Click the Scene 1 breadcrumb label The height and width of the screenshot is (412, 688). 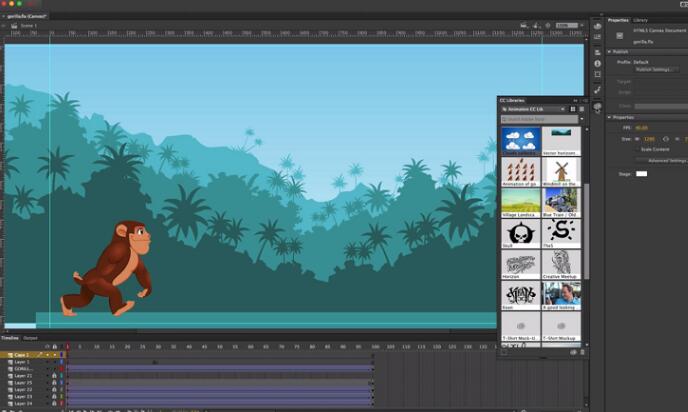click(x=29, y=25)
